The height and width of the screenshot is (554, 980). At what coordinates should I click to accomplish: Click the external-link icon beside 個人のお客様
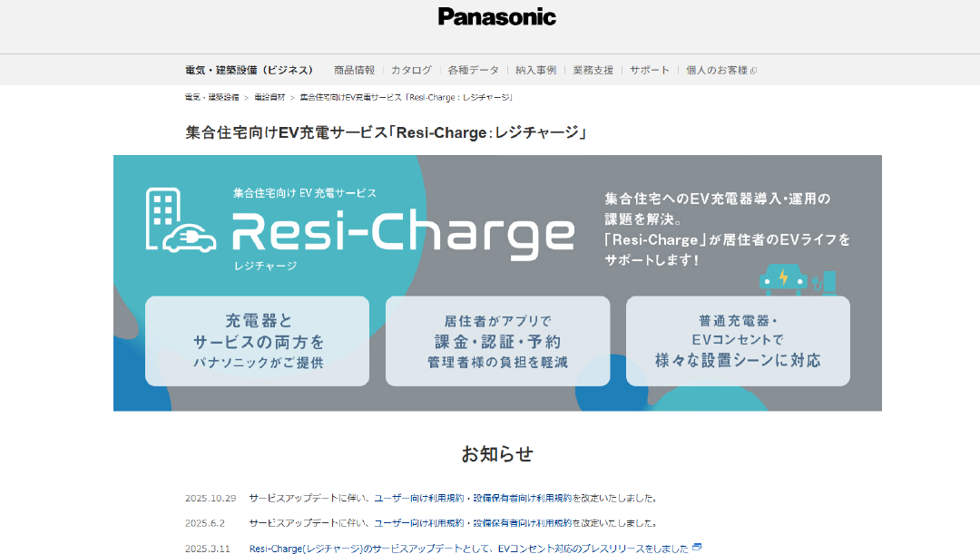(755, 69)
